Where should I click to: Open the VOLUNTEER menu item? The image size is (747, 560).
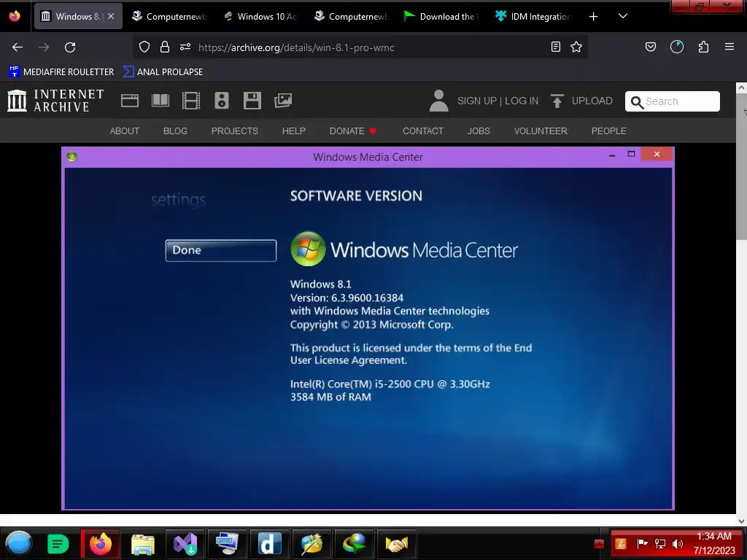(541, 131)
